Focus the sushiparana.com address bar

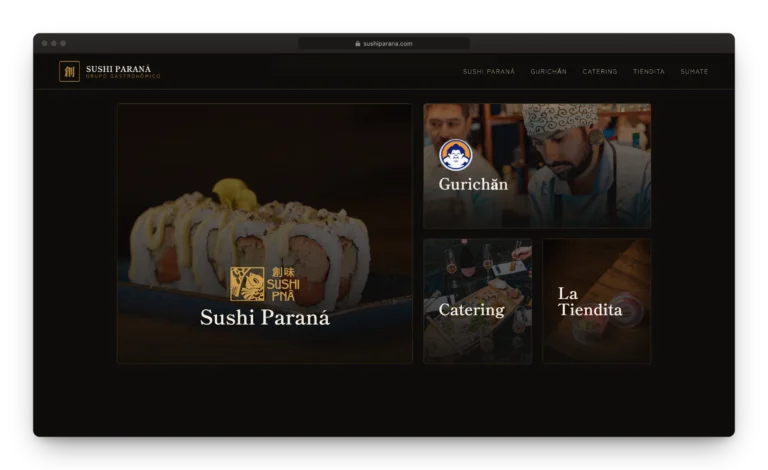[x=384, y=44]
